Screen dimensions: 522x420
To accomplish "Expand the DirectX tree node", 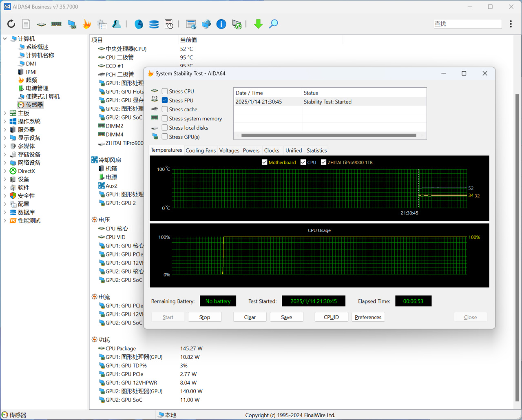I will (x=5, y=171).
